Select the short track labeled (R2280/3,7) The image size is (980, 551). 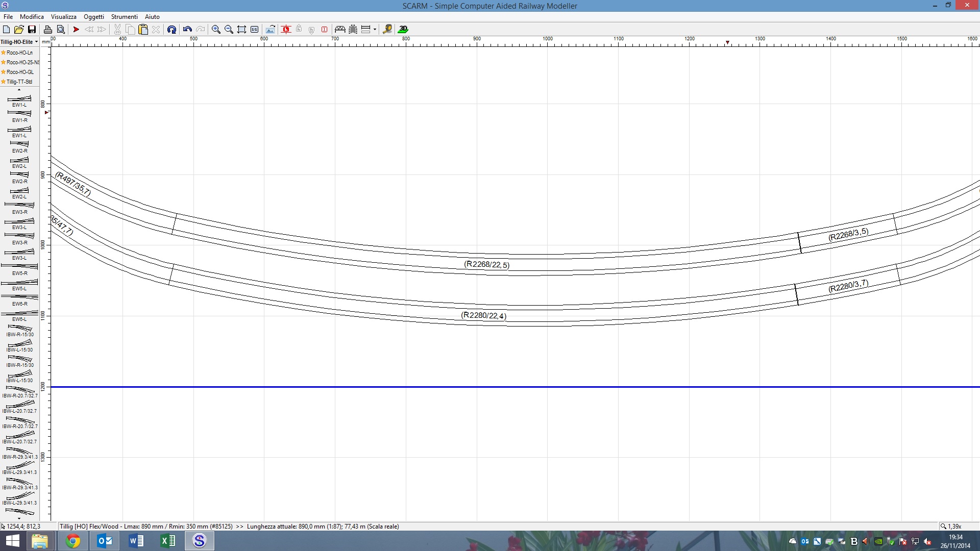[x=848, y=286]
